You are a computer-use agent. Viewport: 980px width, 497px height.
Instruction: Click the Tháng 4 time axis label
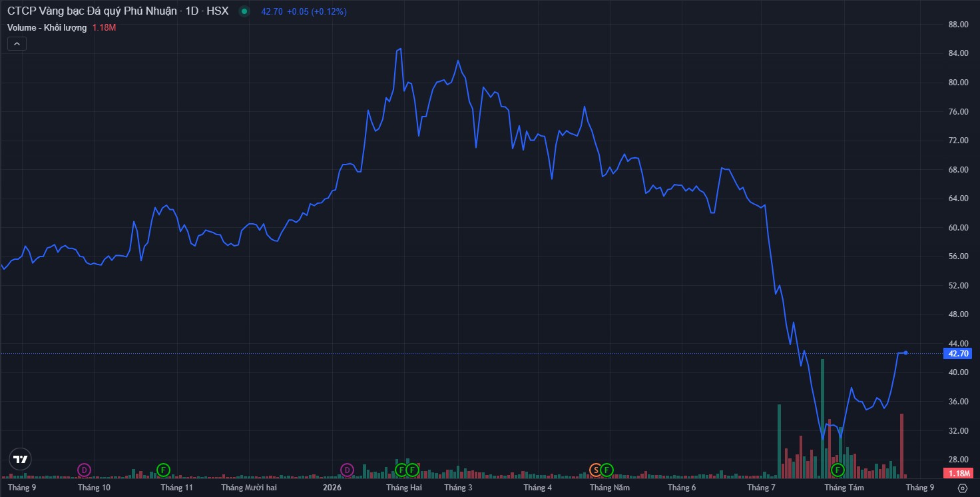[x=537, y=488]
